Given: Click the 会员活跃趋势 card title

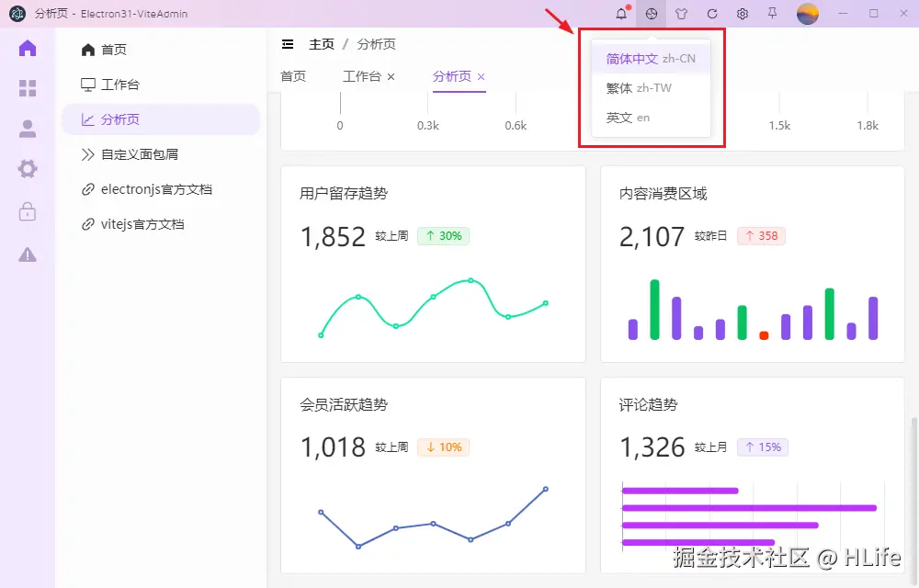Looking at the screenshot, I should tap(344, 404).
